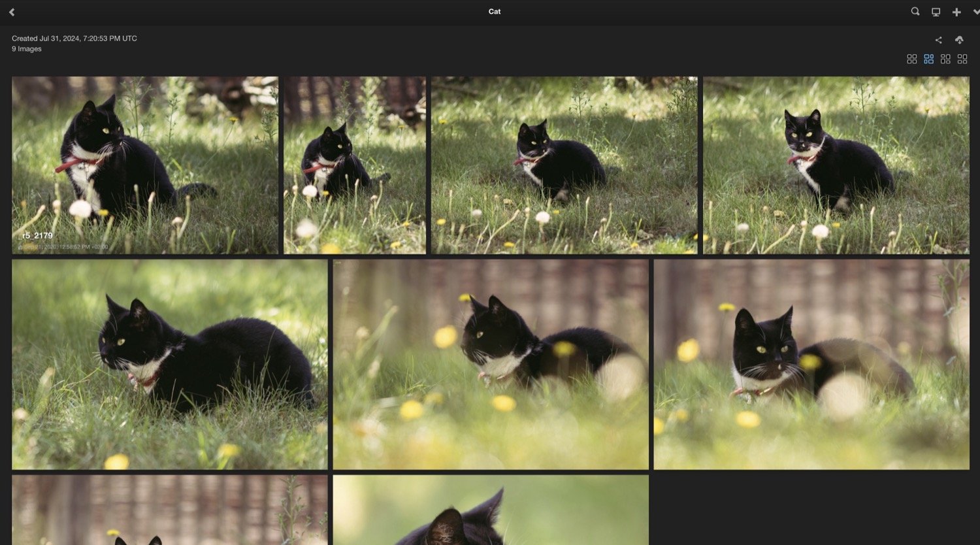Choose the fourth grid layout option
This screenshot has height=545, width=980.
962,59
